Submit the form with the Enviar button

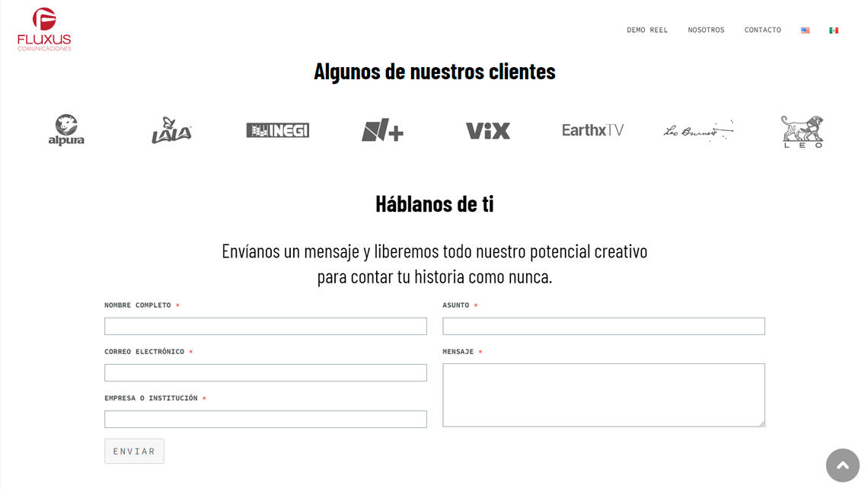(x=134, y=451)
